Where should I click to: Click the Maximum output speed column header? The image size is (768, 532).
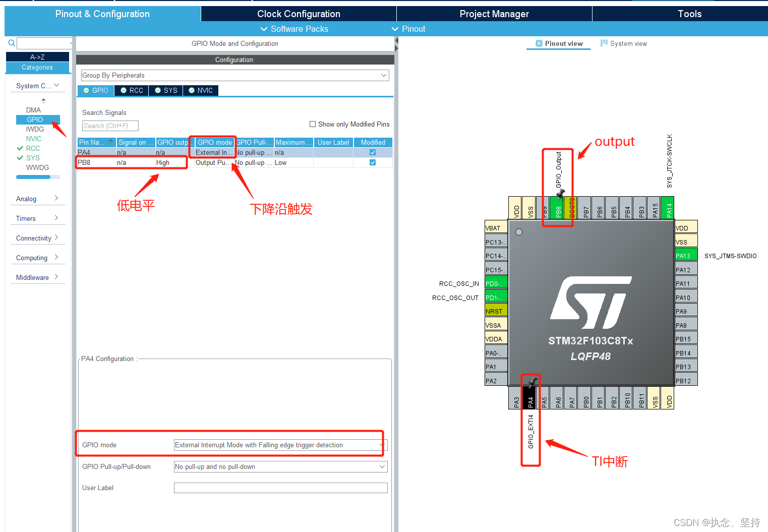pos(294,142)
